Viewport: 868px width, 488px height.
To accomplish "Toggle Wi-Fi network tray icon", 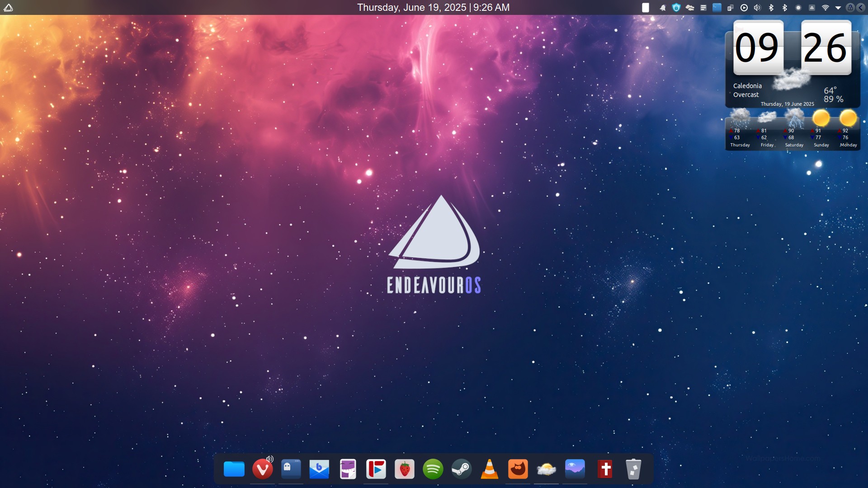I will tap(825, 8).
